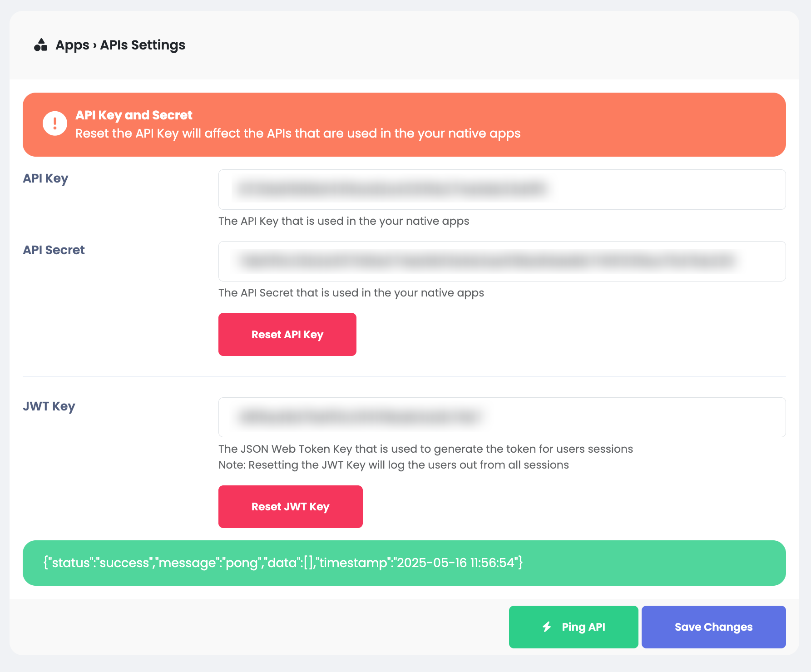811x672 pixels.
Task: Click the JWT reset note text
Action: [394, 465]
